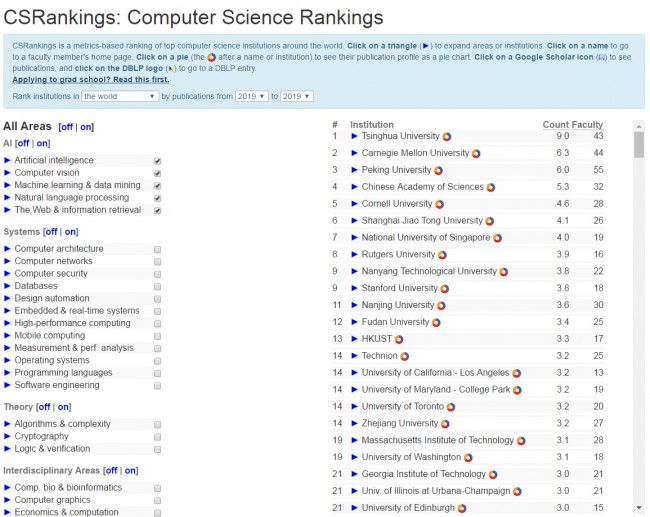Open Applying to grad school link
Viewport: 650px width, 517px height.
[90, 80]
